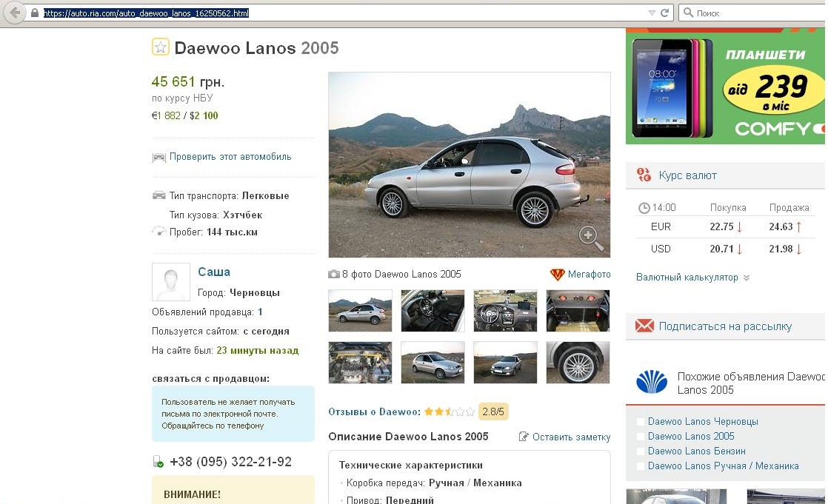The height and width of the screenshot is (504, 828).
Task: Open the address bar history dropdown
Action: coord(652,13)
